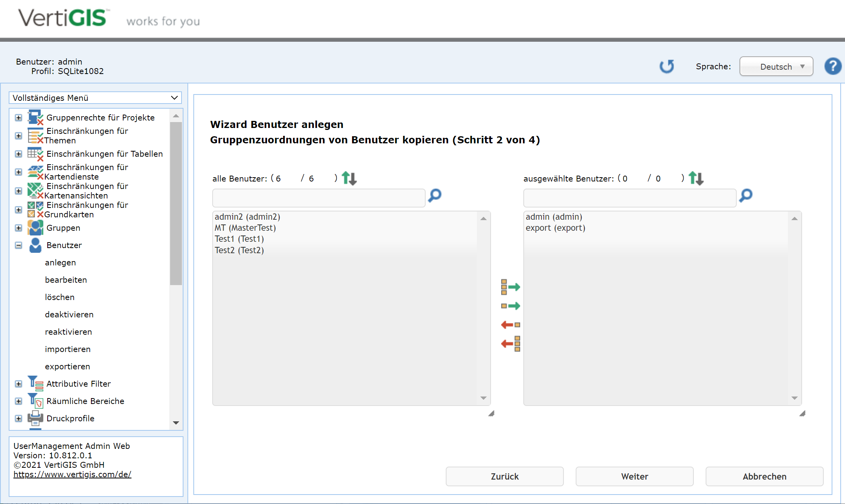Open the vertigis.com link

72,474
